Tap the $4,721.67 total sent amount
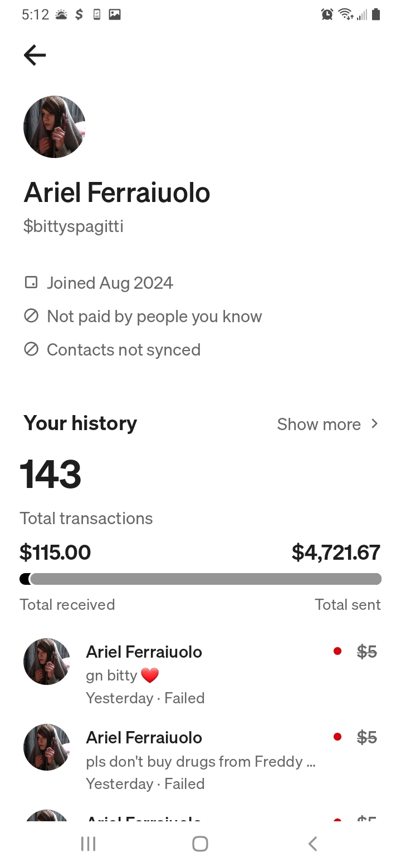The height and width of the screenshot is (868, 401). tap(336, 553)
